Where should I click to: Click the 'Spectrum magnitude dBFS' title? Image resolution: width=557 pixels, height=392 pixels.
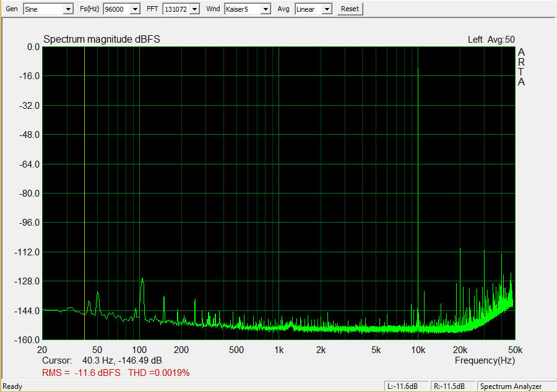coord(101,39)
